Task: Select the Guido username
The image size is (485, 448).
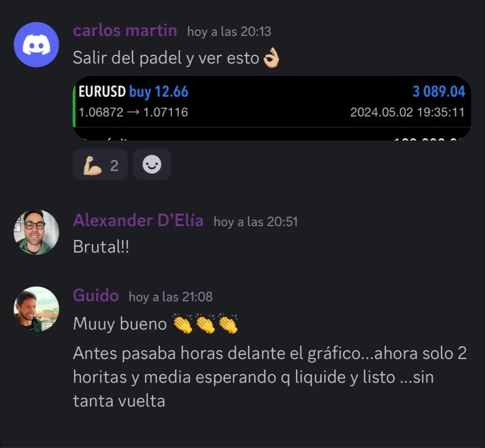Action: (x=96, y=296)
